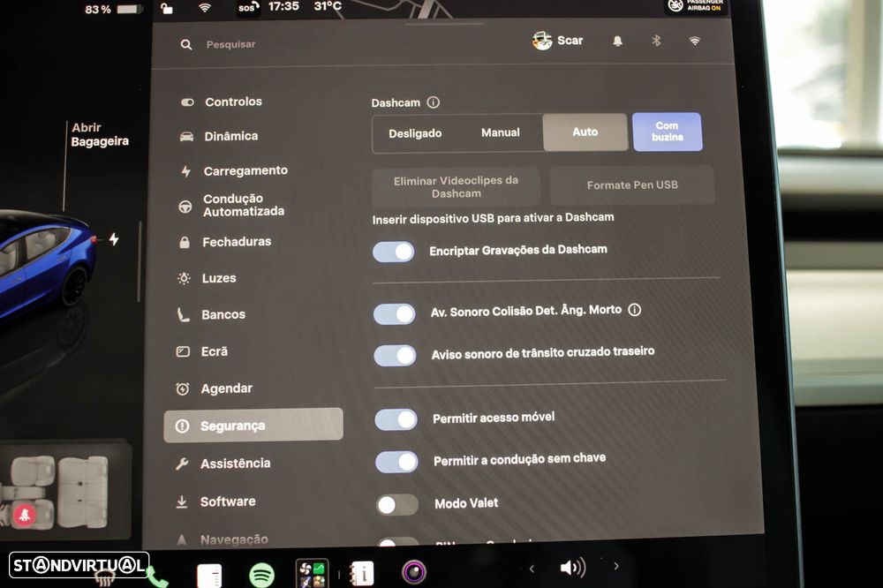Open Wi-Fi settings icon in header
The width and height of the screenshot is (883, 588).
pyautogui.click(x=695, y=41)
